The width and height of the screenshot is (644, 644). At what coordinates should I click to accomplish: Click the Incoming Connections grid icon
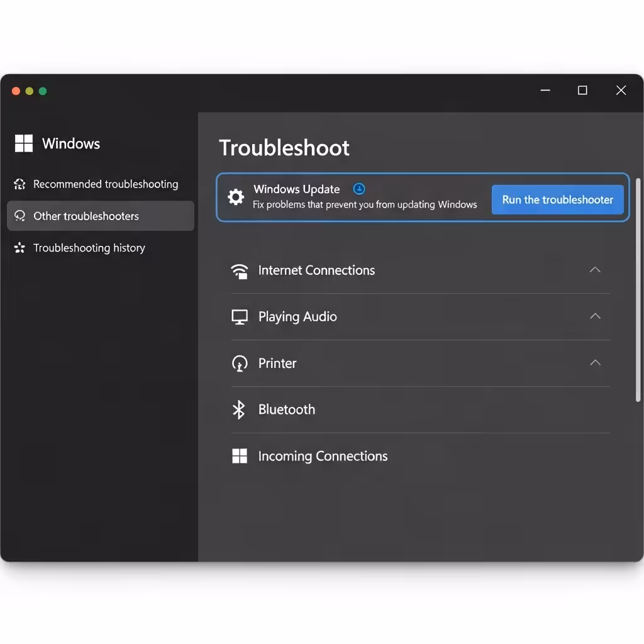click(240, 456)
